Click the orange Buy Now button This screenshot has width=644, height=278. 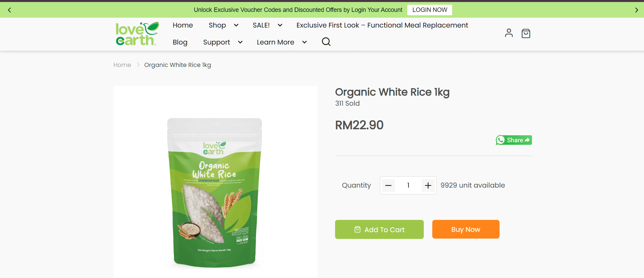pos(466,229)
